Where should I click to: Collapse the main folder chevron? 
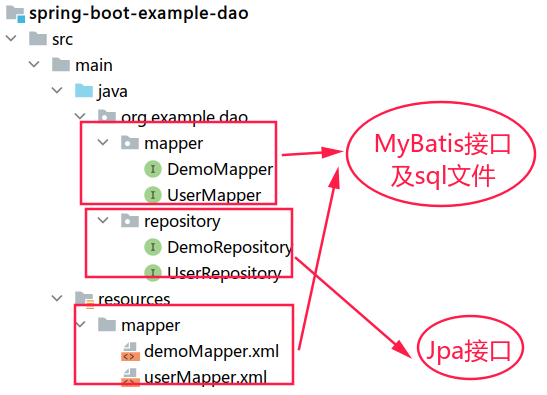point(34,64)
